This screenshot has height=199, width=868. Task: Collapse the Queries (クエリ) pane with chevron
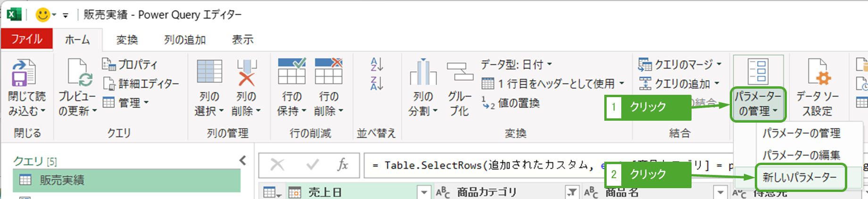(242, 161)
